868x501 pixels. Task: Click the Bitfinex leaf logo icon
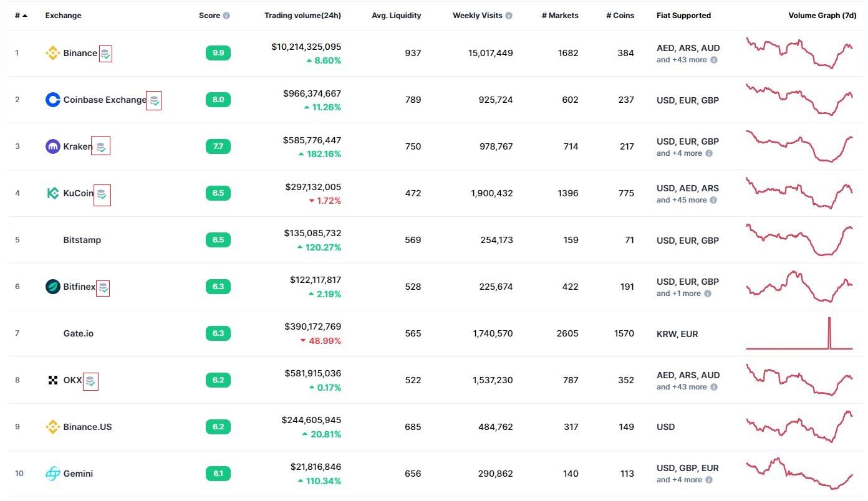point(53,287)
